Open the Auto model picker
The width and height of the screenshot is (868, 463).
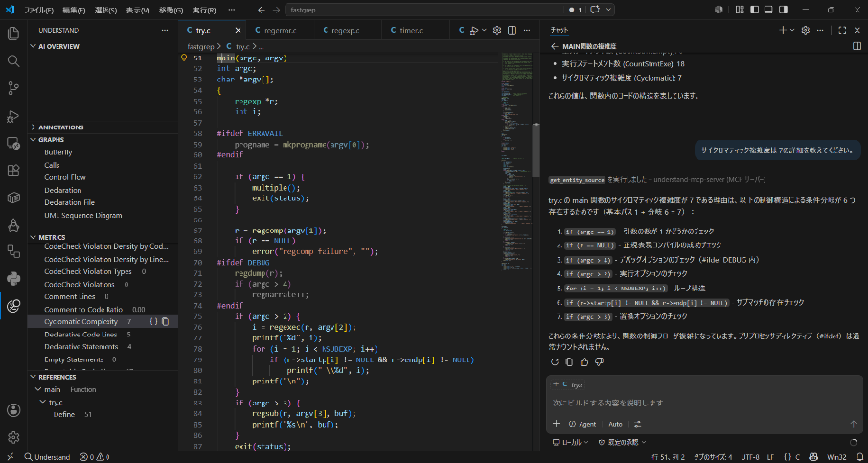click(x=616, y=424)
